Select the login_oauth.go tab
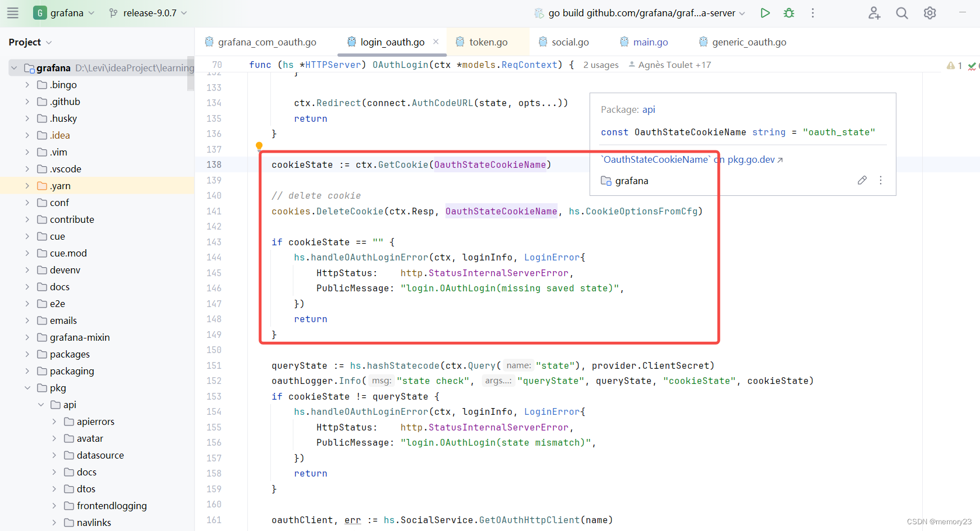The height and width of the screenshot is (531, 980). 392,42
